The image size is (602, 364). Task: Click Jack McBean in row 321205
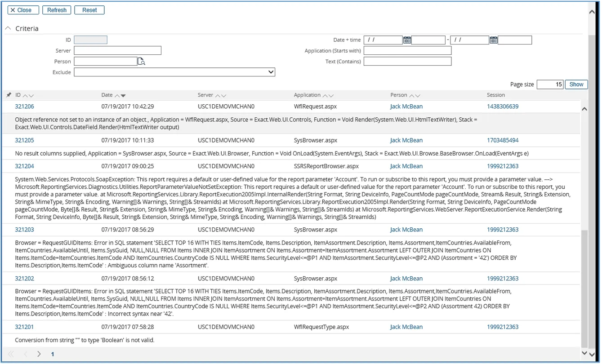pos(406,140)
